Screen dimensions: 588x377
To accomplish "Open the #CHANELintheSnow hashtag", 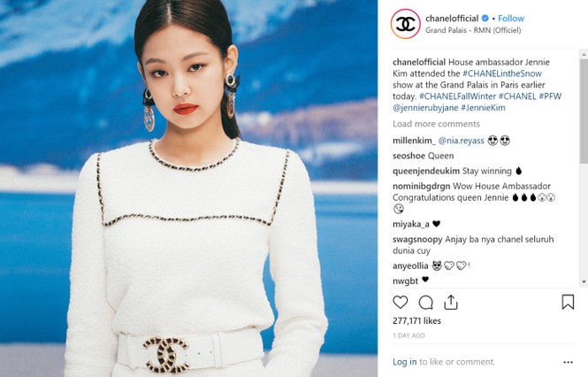I will coord(502,73).
